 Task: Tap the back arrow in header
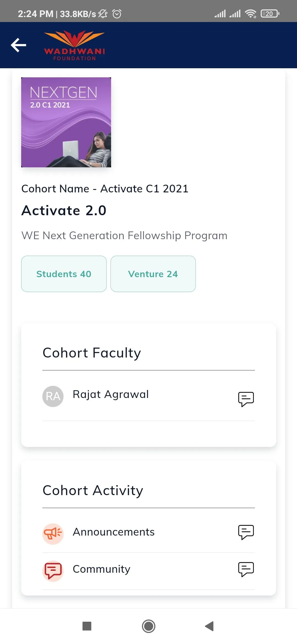[x=18, y=45]
